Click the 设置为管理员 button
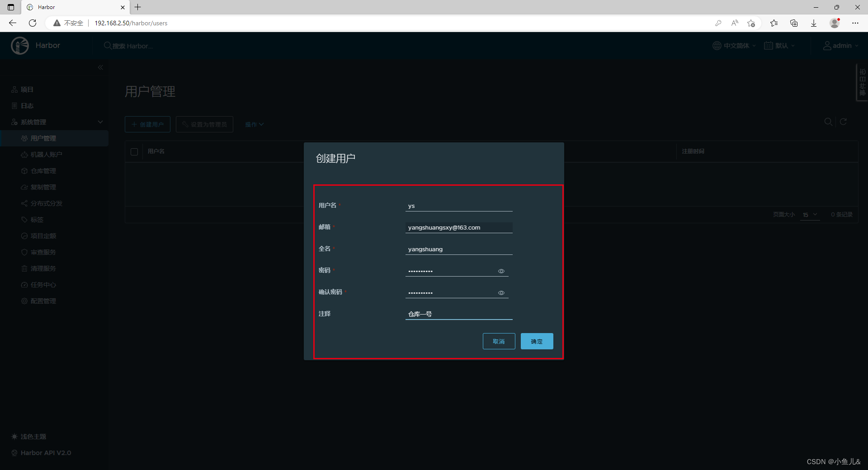This screenshot has width=868, height=470. (x=204, y=124)
